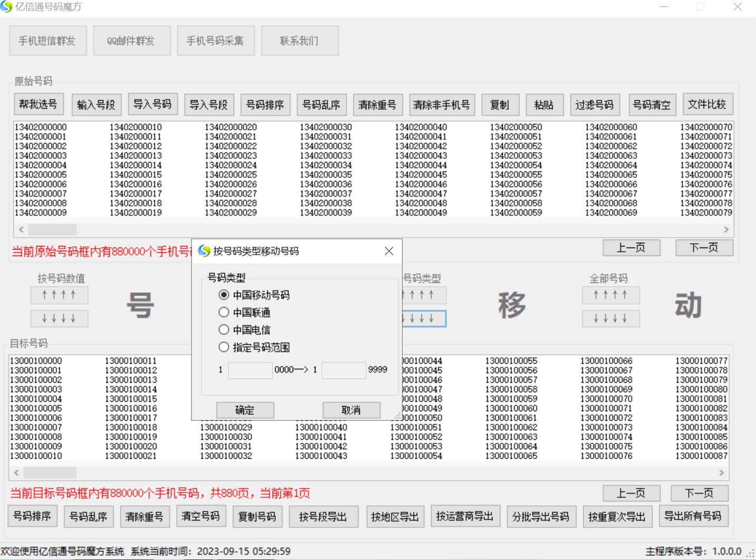Image resolution: width=756 pixels, height=560 pixels.
Task: Select 指定号码范围 radio option
Action: pyautogui.click(x=224, y=347)
